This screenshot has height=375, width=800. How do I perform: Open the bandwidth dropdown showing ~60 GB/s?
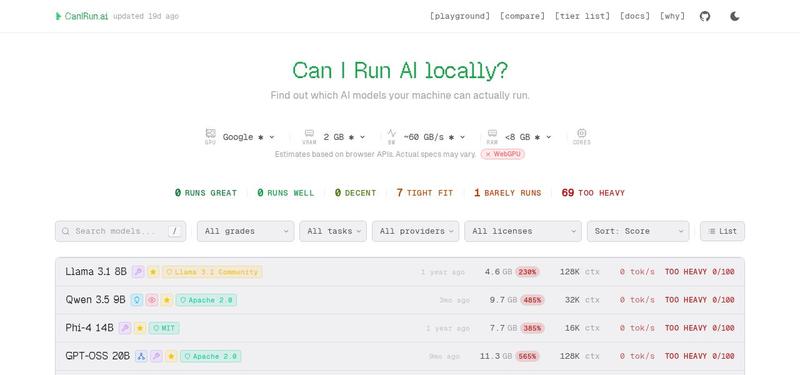[434, 137]
